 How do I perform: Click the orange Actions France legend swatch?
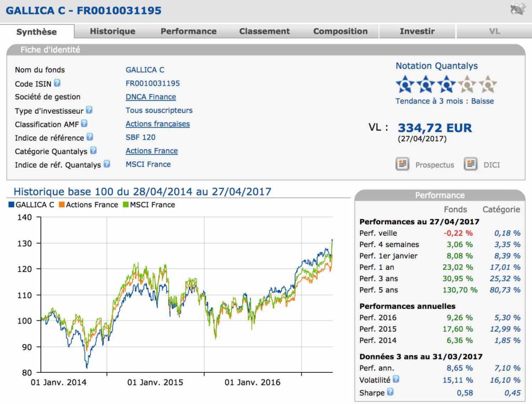(62, 205)
